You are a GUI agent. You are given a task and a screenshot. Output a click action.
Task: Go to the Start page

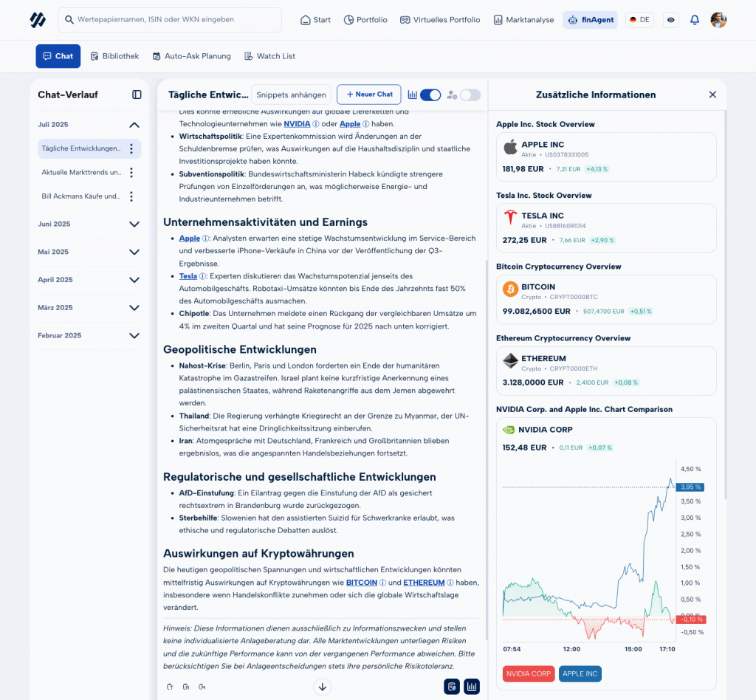(x=315, y=20)
